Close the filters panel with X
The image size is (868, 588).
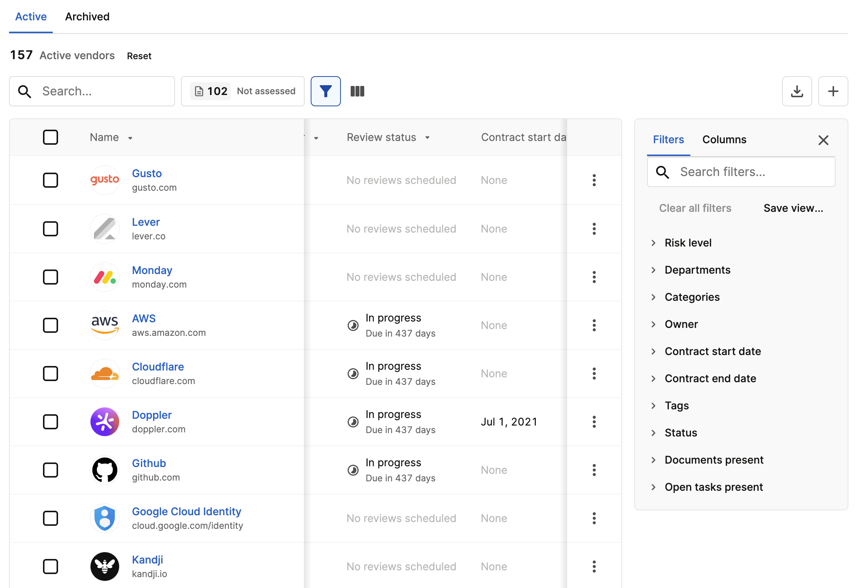tap(823, 140)
